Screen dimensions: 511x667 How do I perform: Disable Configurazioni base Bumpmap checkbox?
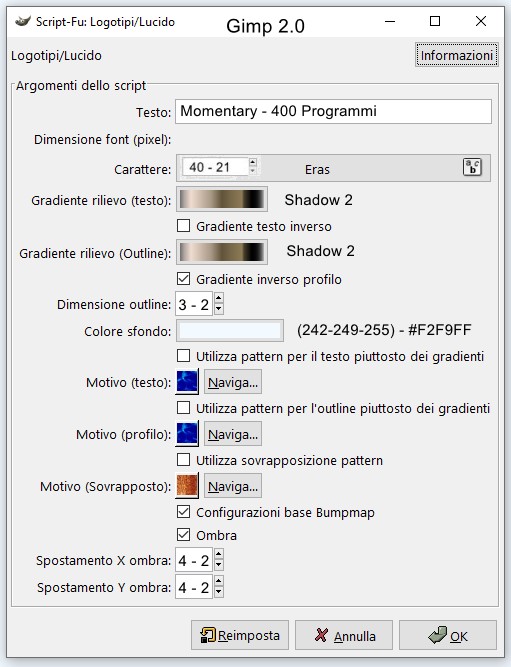point(183,512)
